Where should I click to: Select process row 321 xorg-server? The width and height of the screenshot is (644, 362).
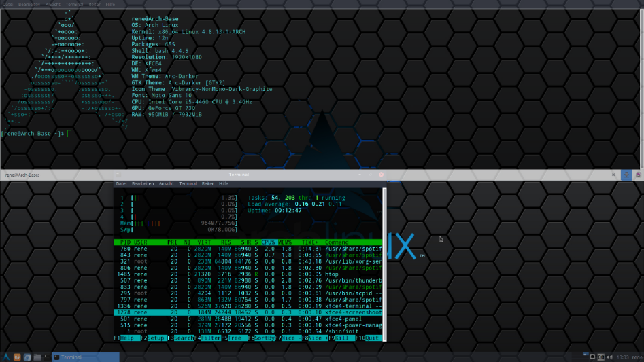[x=248, y=261]
